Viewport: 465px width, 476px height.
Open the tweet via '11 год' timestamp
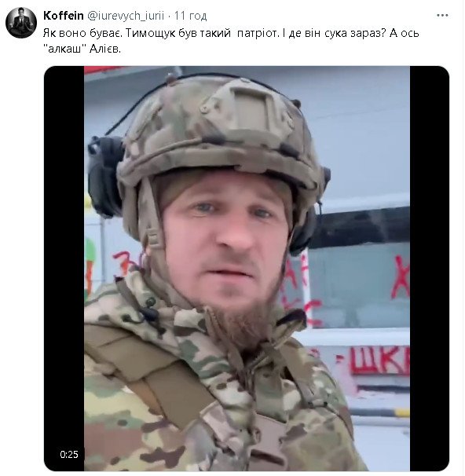(x=190, y=16)
